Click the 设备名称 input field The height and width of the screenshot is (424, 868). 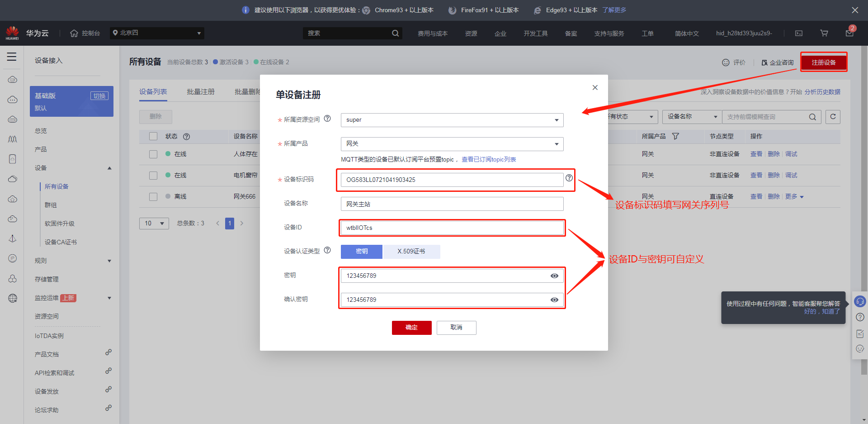click(452, 204)
